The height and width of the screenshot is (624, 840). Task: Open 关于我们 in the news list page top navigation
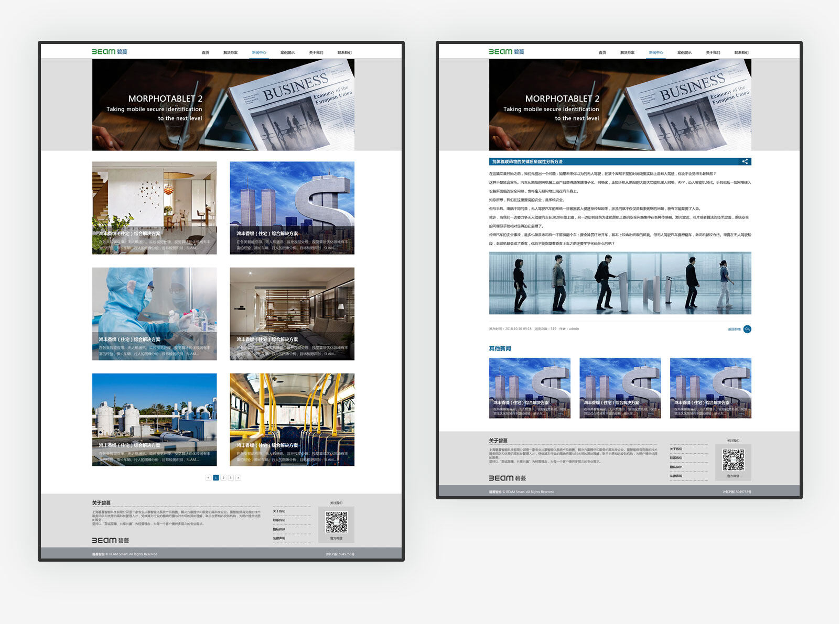coord(316,52)
